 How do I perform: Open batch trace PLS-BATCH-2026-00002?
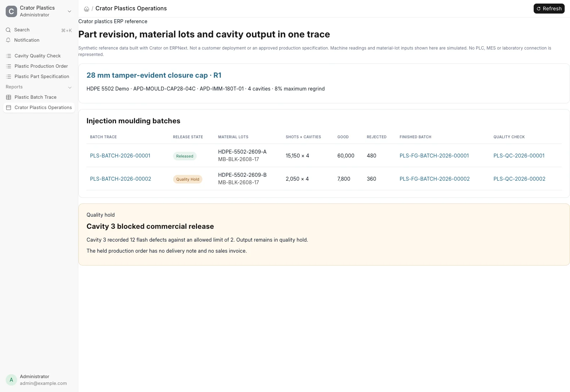120,179
